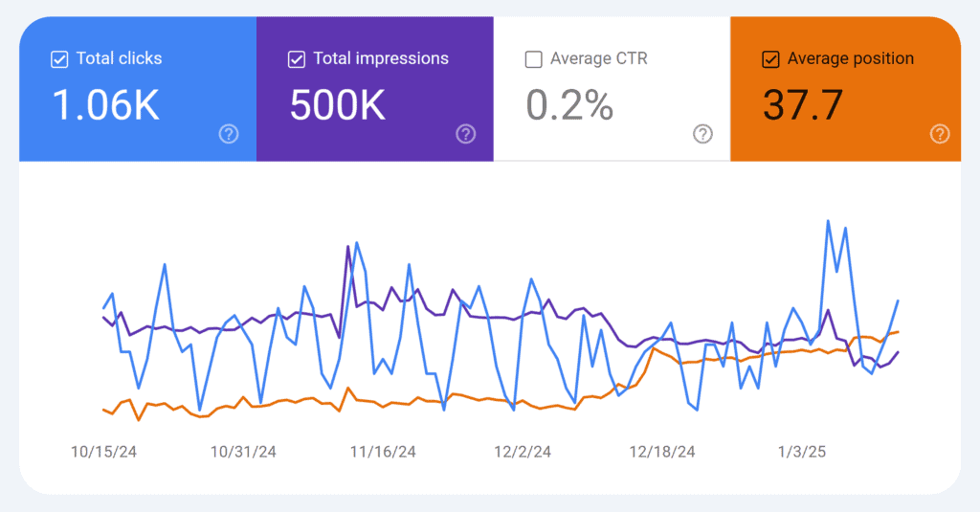
Task: Click help icon on Average position card
Action: coord(940,134)
